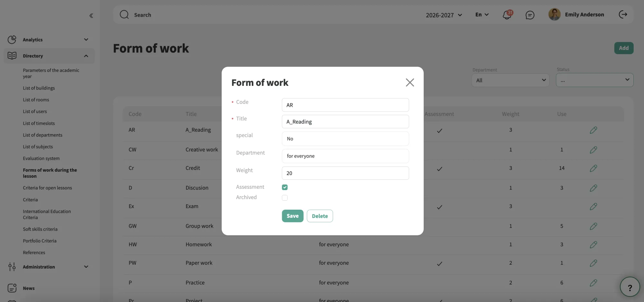Open List of rooms menu item

36,100
